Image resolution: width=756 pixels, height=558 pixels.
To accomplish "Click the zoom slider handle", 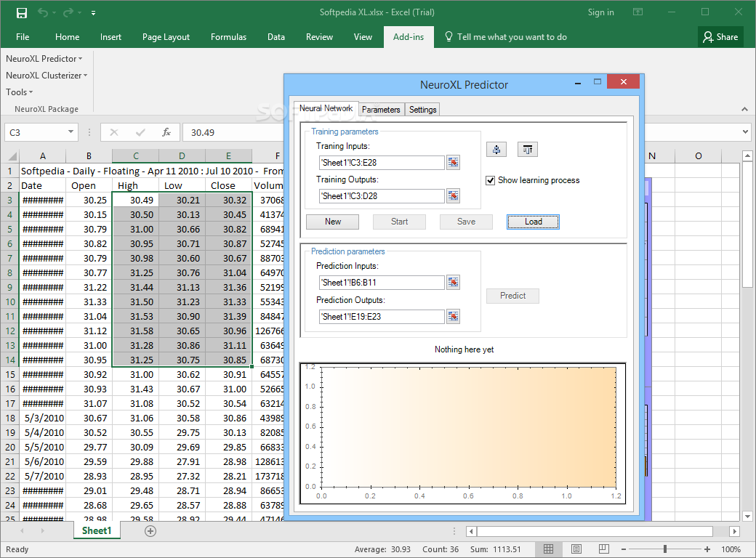I will (x=665, y=549).
